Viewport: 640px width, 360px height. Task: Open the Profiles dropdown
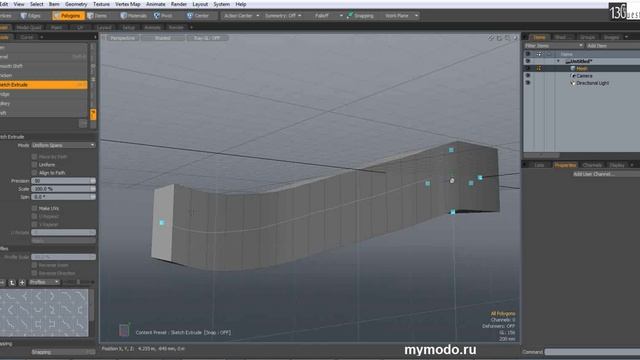(44, 282)
